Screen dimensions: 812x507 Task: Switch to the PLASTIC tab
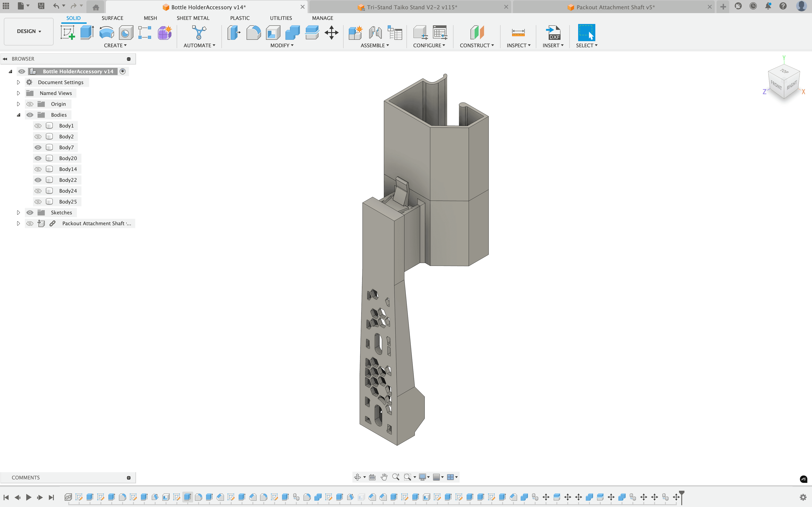tap(240, 18)
